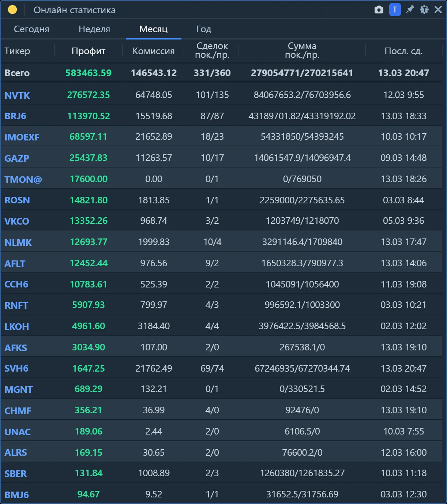Click the VKCO ticker
Image resolution: width=447 pixels, height=504 pixels.
pos(17,221)
